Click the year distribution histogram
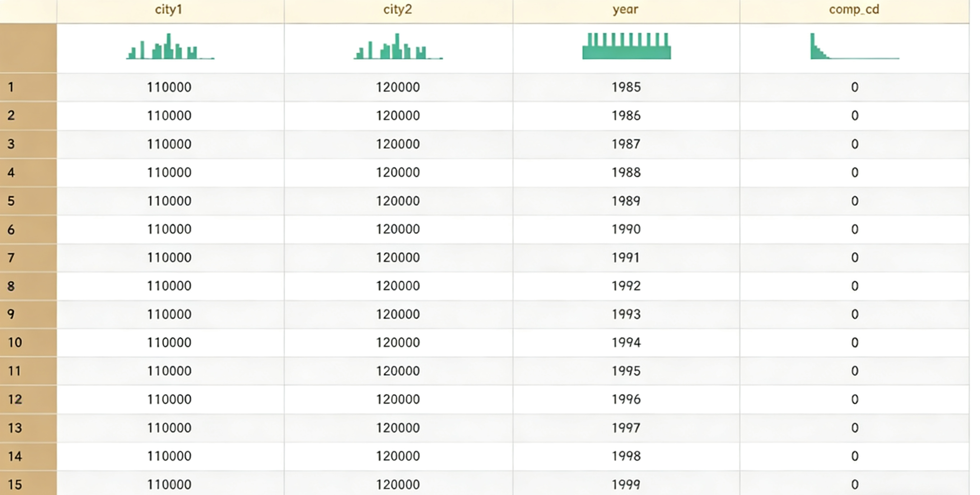This screenshot has height=495, width=980. click(x=626, y=46)
